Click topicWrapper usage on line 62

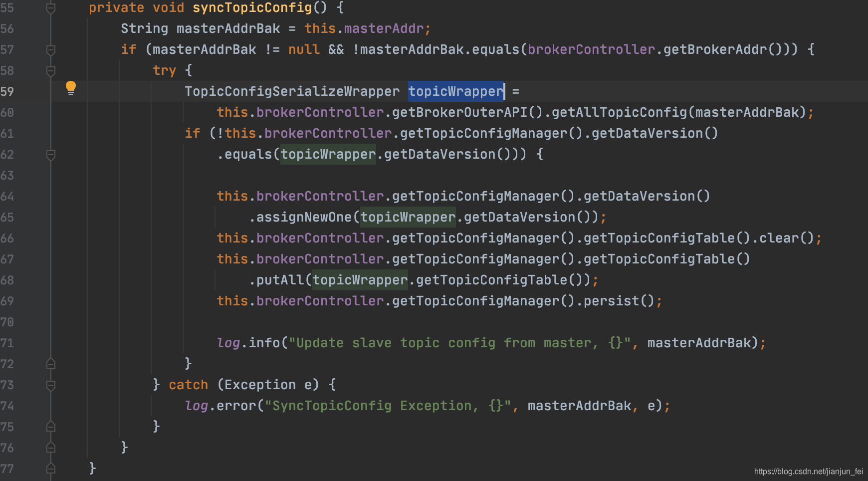click(x=328, y=154)
